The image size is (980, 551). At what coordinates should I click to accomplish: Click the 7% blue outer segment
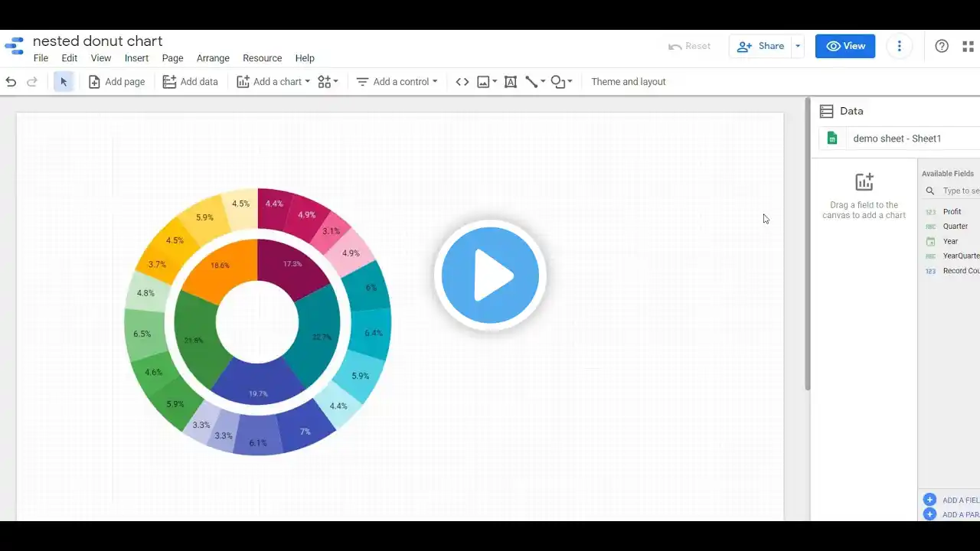tap(305, 432)
